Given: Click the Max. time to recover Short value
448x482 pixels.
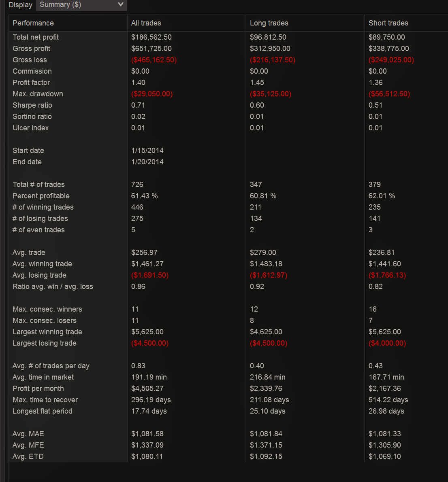Looking at the screenshot, I should 388,400.
